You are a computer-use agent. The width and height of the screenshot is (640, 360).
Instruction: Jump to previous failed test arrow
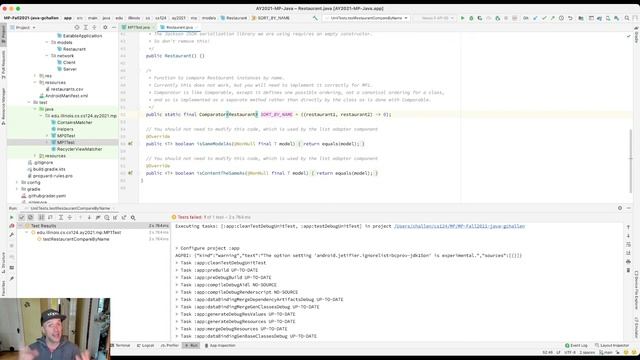(80, 218)
